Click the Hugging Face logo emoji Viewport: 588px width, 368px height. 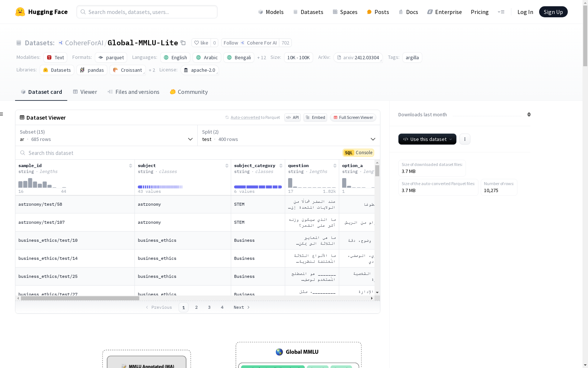[20, 12]
